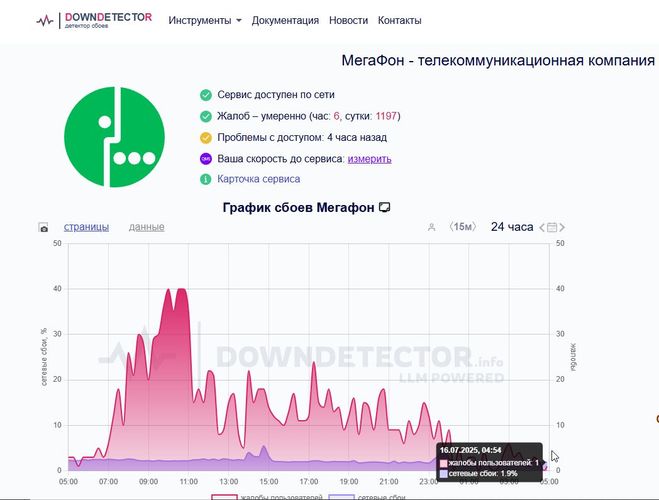The height and width of the screenshot is (500, 659).
Task: Click the monitor icon beside chart title
Action: click(384, 207)
